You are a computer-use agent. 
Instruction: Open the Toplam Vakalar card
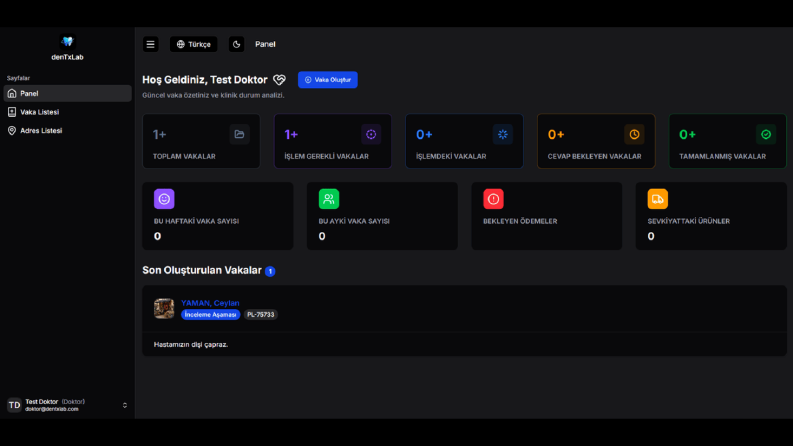(x=201, y=141)
